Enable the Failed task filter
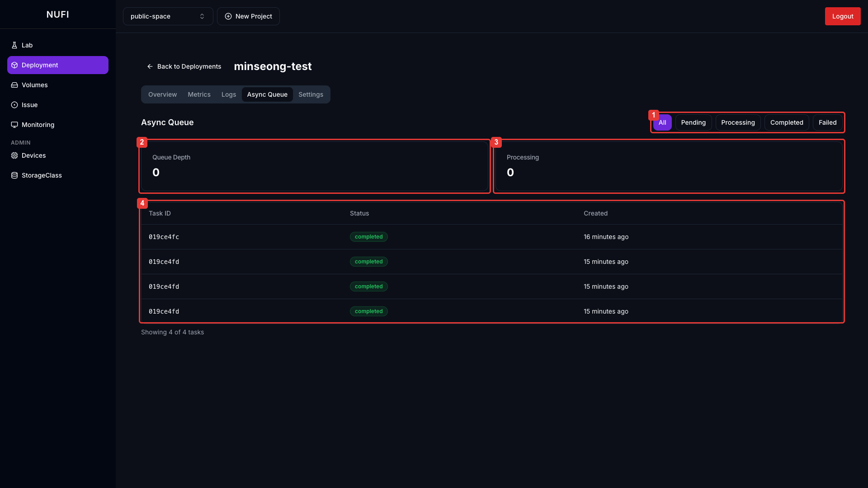This screenshot has width=868, height=488. tap(827, 122)
